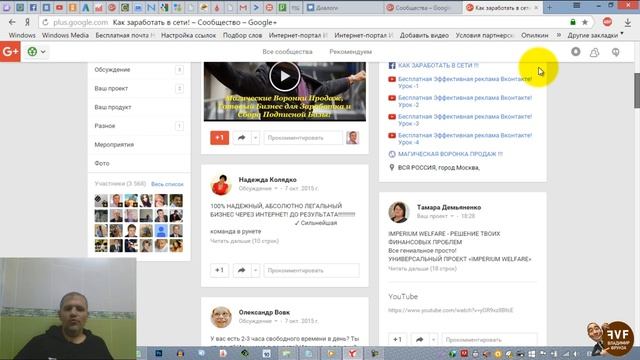The width and height of the screenshot is (640, 360).
Task: Open the red browser extension icon
Action: (x=607, y=22)
